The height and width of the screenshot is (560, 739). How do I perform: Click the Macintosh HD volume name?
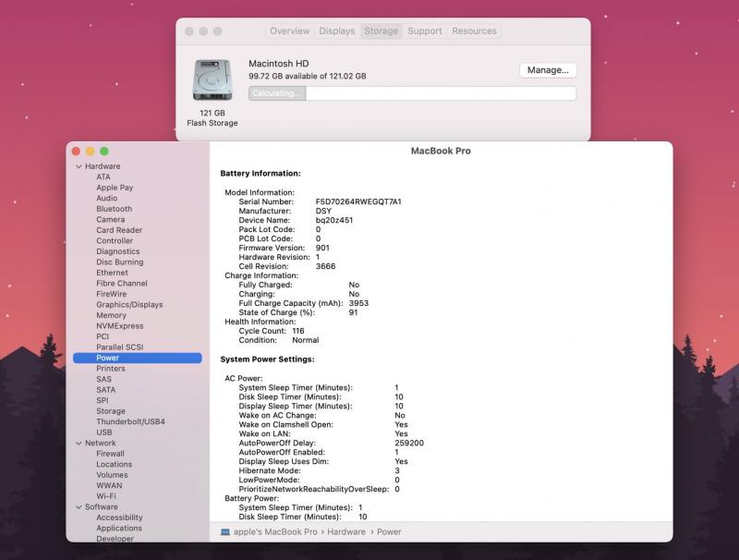(x=279, y=64)
